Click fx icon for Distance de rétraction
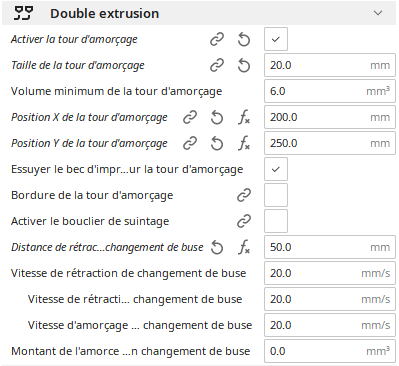 coord(244,247)
